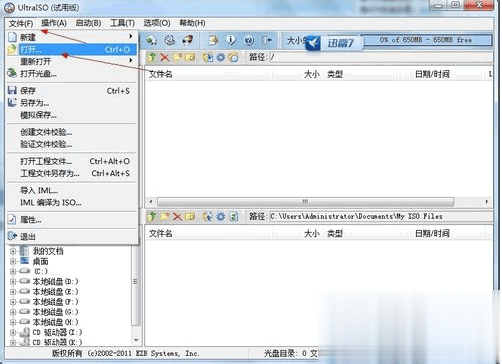The height and width of the screenshot is (364, 502).
Task: Open the 启动(B) menu
Action: pos(88,23)
